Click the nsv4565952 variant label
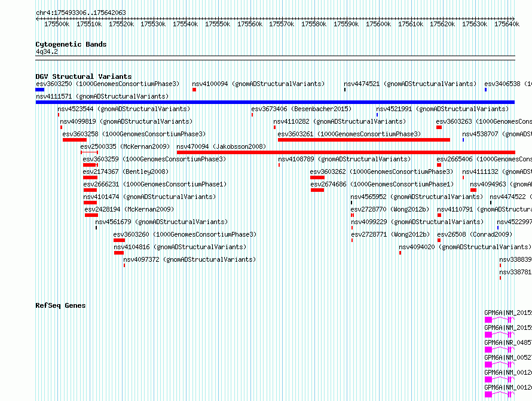532x401 pixels. [417, 197]
